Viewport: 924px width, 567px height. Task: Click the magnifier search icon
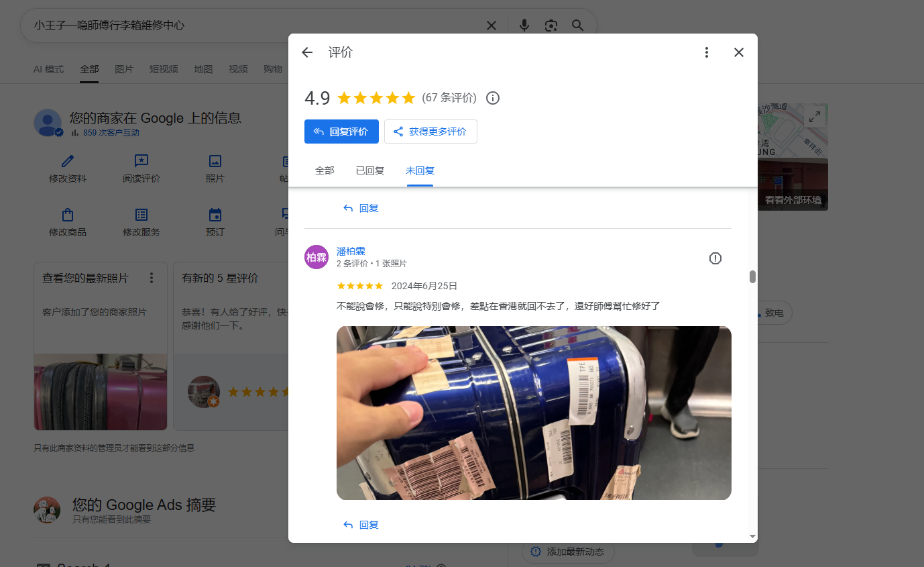(577, 25)
